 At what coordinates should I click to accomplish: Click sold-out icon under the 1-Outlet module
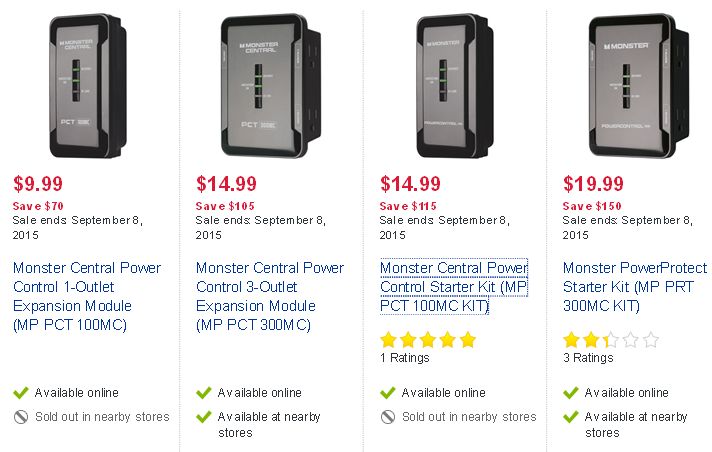click(21, 417)
